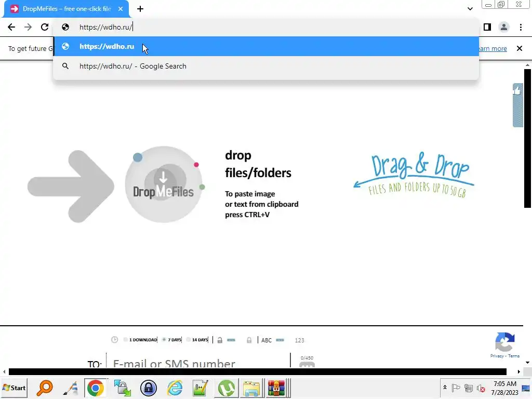Open the blue padlock taskbar icon
Image resolution: width=532 pixels, height=399 pixels.
[x=149, y=388]
